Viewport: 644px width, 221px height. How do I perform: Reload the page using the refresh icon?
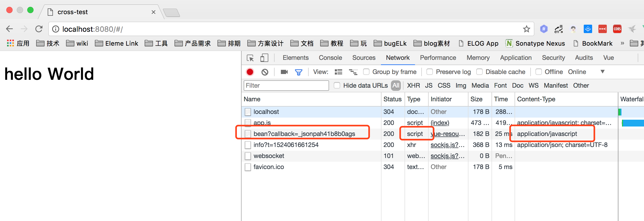[39, 29]
